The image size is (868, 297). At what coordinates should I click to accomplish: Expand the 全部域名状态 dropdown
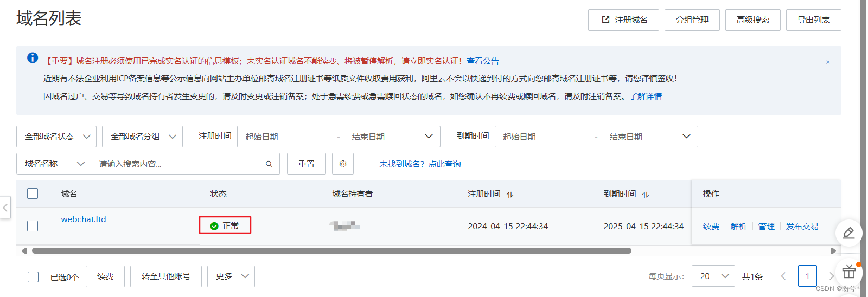tap(56, 137)
